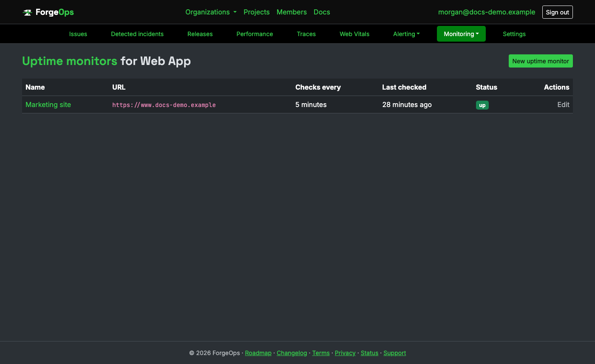The height and width of the screenshot is (364, 595).
Task: Go to the Traces tab
Action: 306,34
